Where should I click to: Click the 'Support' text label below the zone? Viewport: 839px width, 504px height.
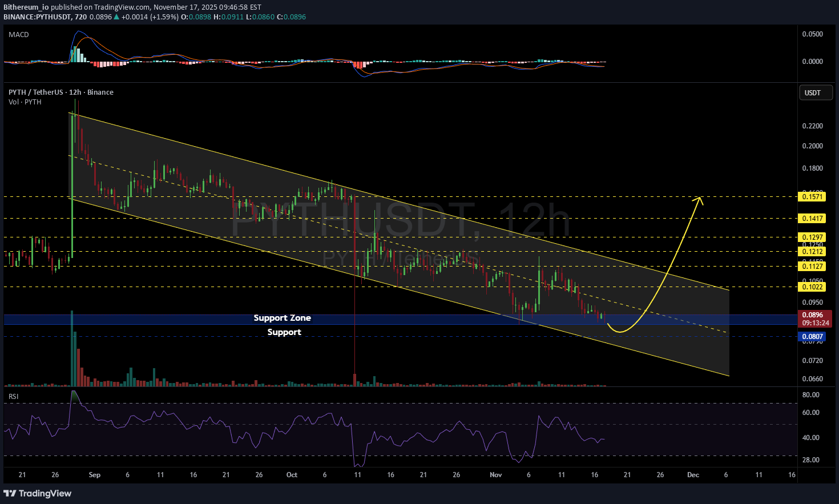click(x=284, y=332)
